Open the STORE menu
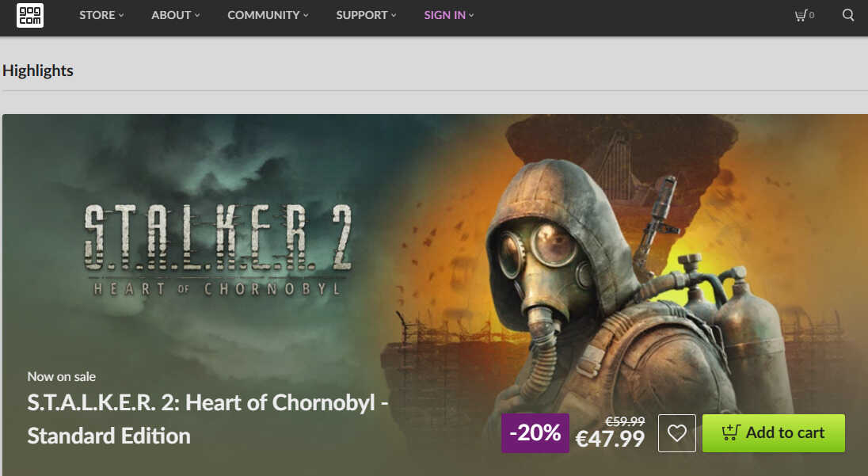The width and height of the screenshot is (868, 476). [97, 15]
